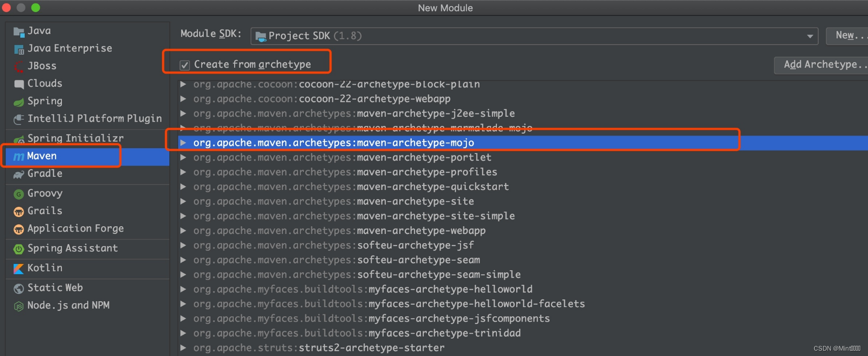Select myfaces-archetype-jsfcomponents row

pos(523,319)
